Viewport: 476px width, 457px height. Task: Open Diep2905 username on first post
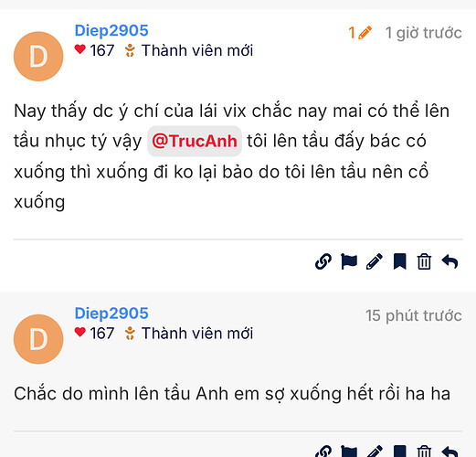tap(111, 30)
